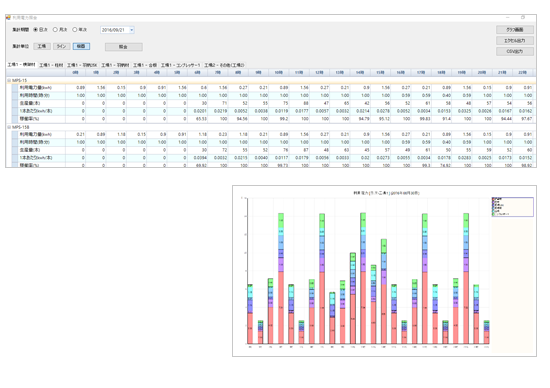Click the chart legend box
The height and width of the screenshot is (388, 550).
(x=512, y=207)
